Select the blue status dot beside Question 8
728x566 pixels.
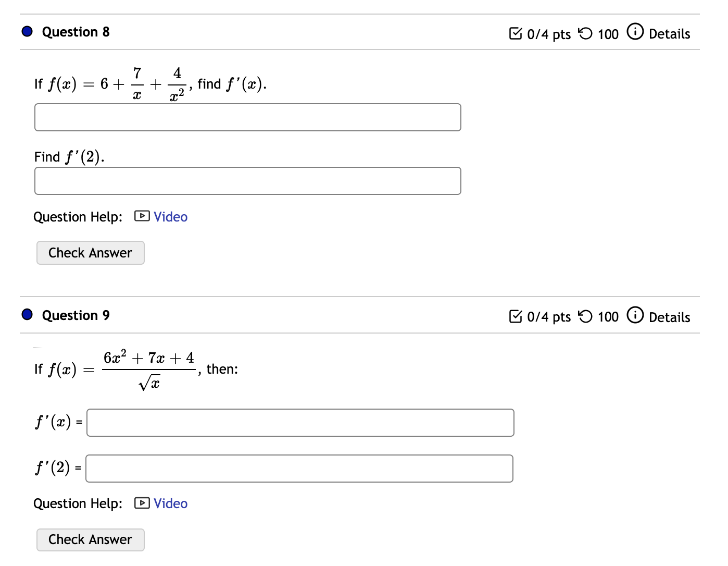coord(26,31)
